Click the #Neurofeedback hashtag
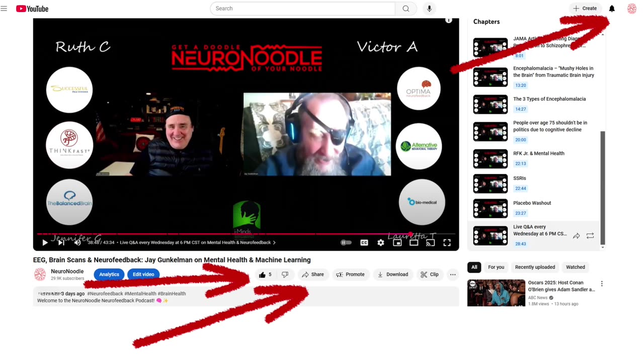The width and height of the screenshot is (644, 362). pyautogui.click(x=105, y=294)
